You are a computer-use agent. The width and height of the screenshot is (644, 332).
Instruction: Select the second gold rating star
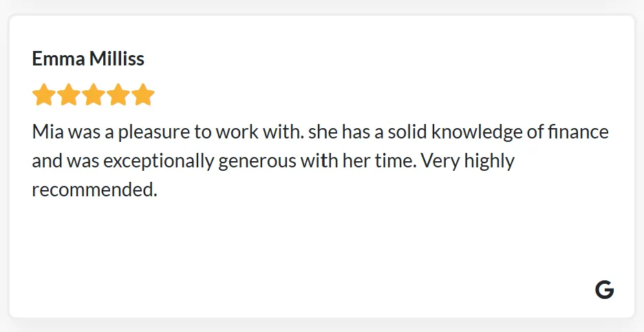(x=69, y=94)
